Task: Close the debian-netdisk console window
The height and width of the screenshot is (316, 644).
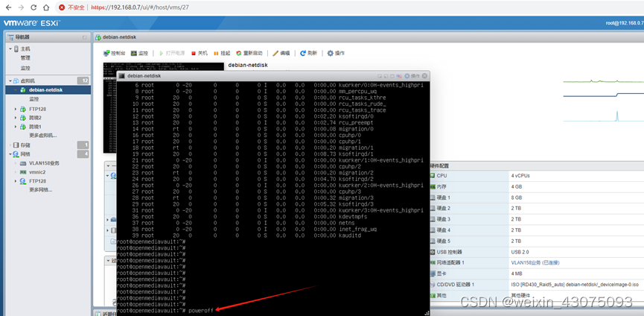Action: (x=424, y=76)
